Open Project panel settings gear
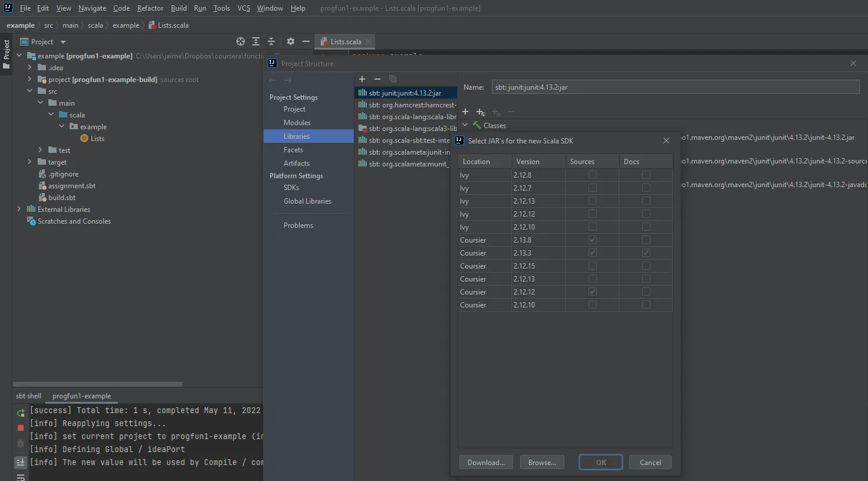The height and width of the screenshot is (481, 868). pos(290,41)
